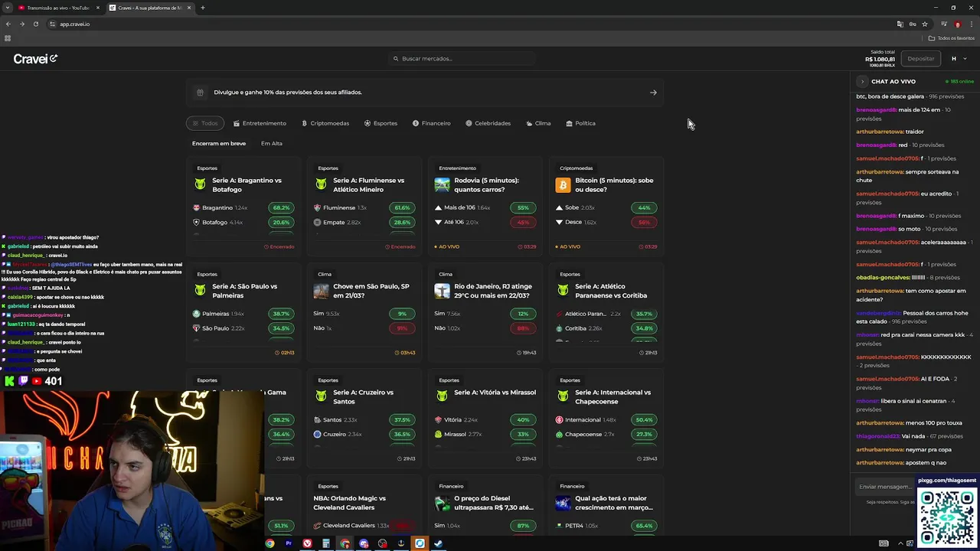Open Atlético Paranaense vs Coritiba market

point(611,291)
